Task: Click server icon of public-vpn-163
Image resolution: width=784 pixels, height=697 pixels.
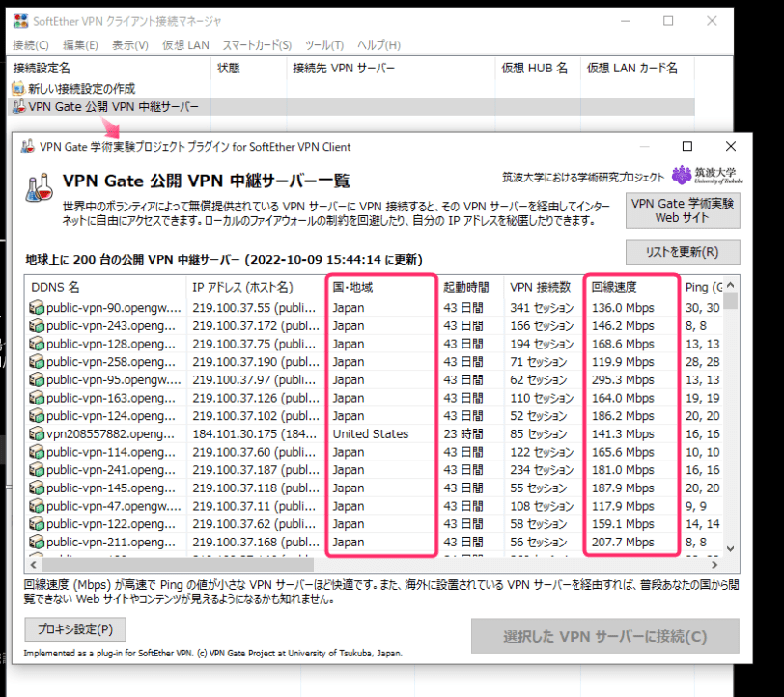Action: point(37,398)
